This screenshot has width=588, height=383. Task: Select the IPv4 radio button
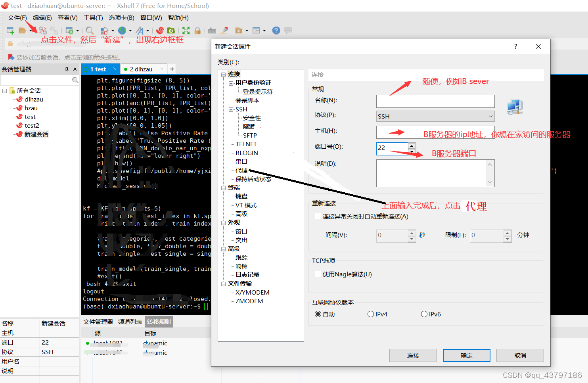(370, 314)
